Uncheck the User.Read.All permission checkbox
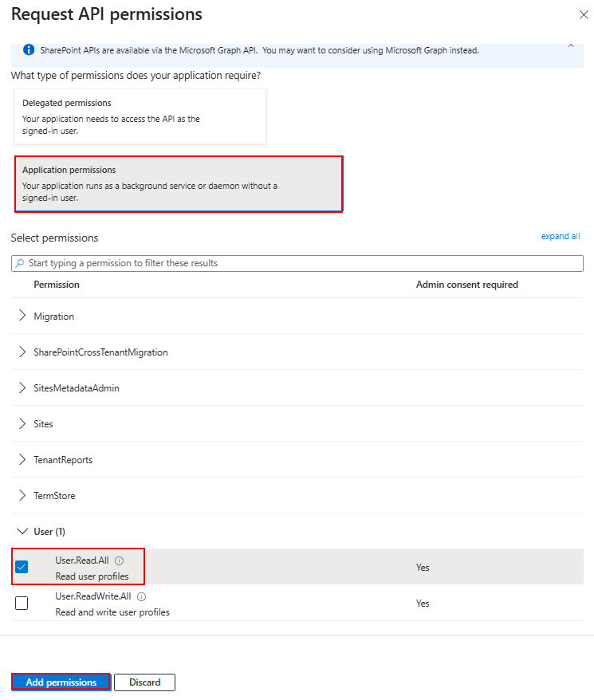This screenshot has width=594, height=700. click(22, 568)
